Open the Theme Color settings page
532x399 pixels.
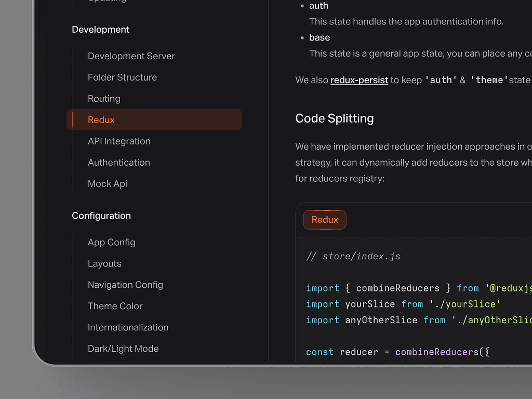(x=115, y=307)
